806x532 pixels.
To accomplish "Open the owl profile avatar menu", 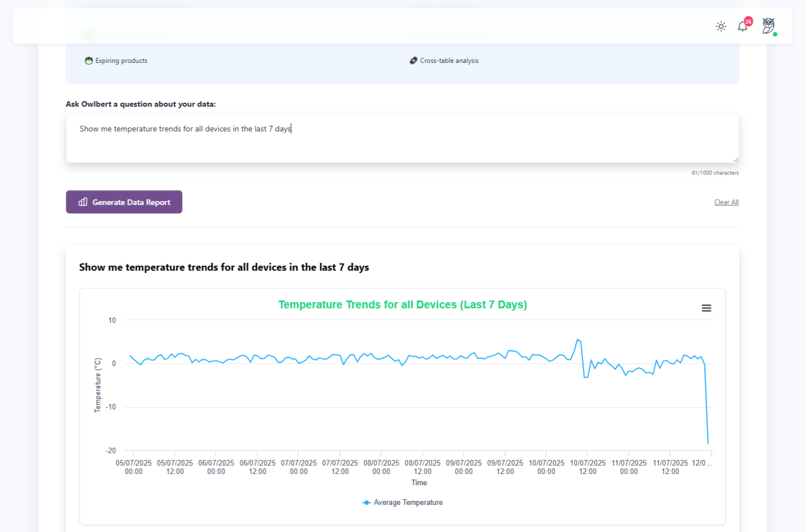I will click(x=768, y=25).
